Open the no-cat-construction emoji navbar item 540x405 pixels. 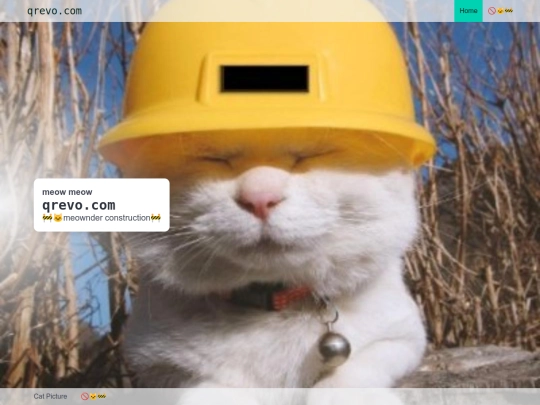[500, 11]
